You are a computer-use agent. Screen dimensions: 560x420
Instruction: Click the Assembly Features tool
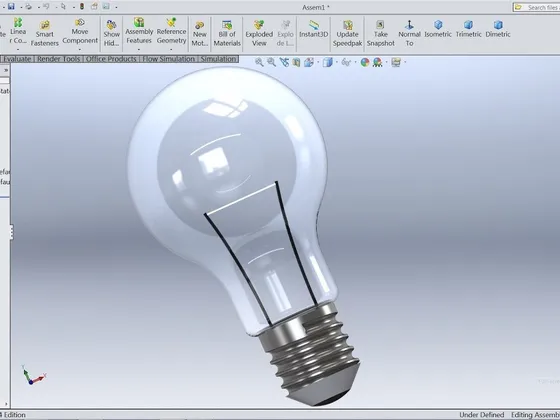139,31
